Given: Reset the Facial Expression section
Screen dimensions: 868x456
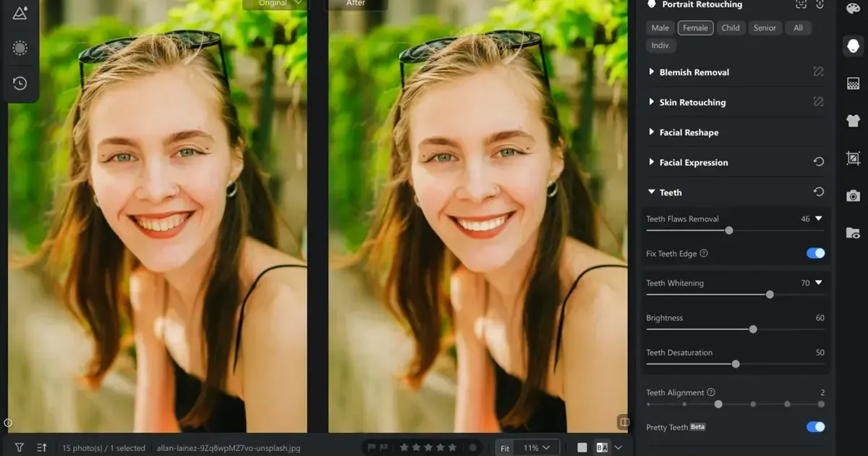Looking at the screenshot, I should point(819,162).
